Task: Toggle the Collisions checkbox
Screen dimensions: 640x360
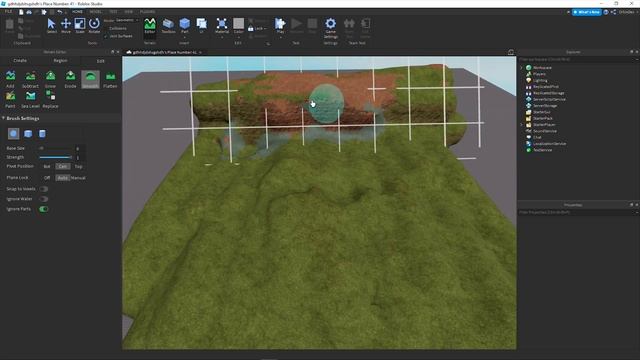Action: 106,29
